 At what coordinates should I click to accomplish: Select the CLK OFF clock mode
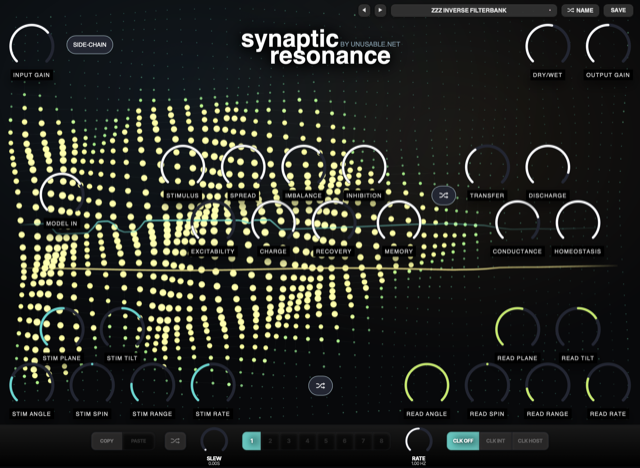tap(463, 441)
